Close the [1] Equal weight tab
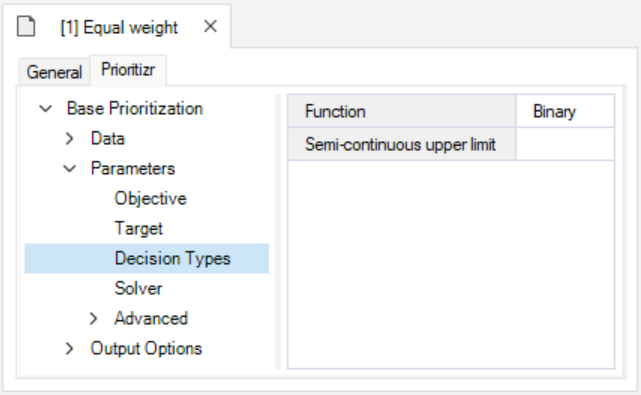 211,27
